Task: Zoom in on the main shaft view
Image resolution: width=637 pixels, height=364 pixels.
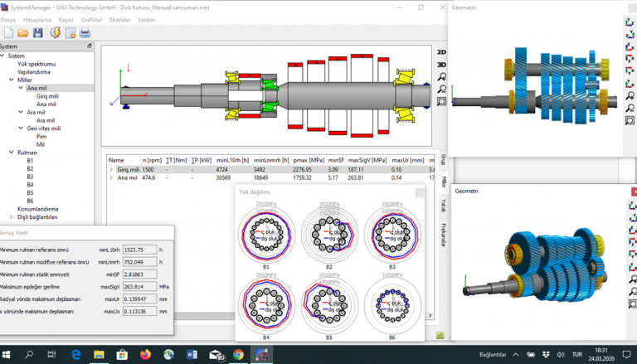Action: coord(441,77)
